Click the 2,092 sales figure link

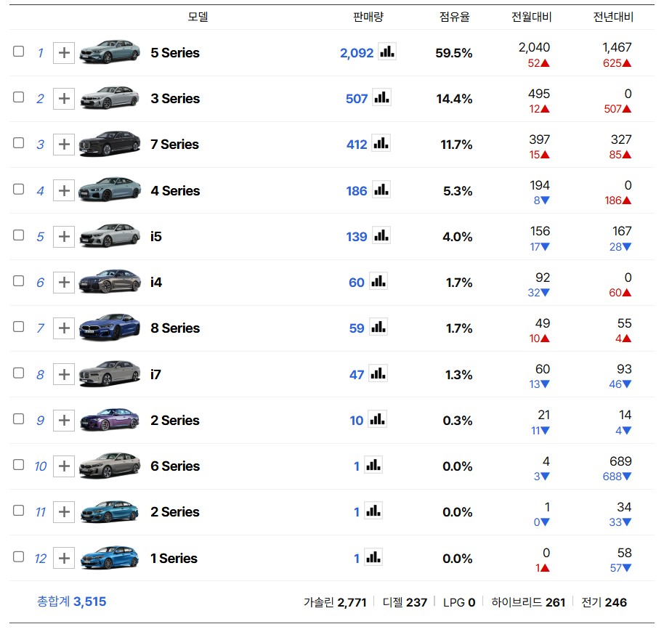click(x=357, y=53)
